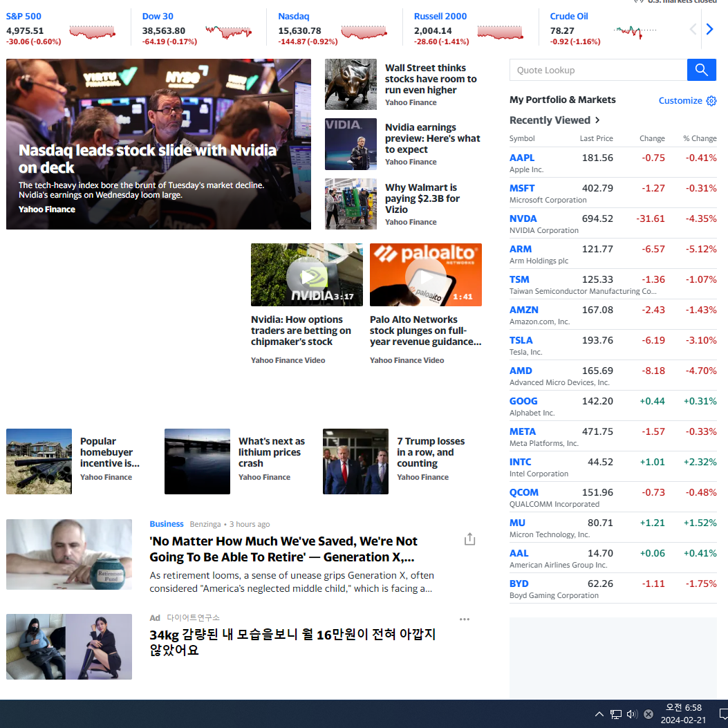
Task: Open 'Nvidia earnings preview' article
Action: tap(432, 138)
